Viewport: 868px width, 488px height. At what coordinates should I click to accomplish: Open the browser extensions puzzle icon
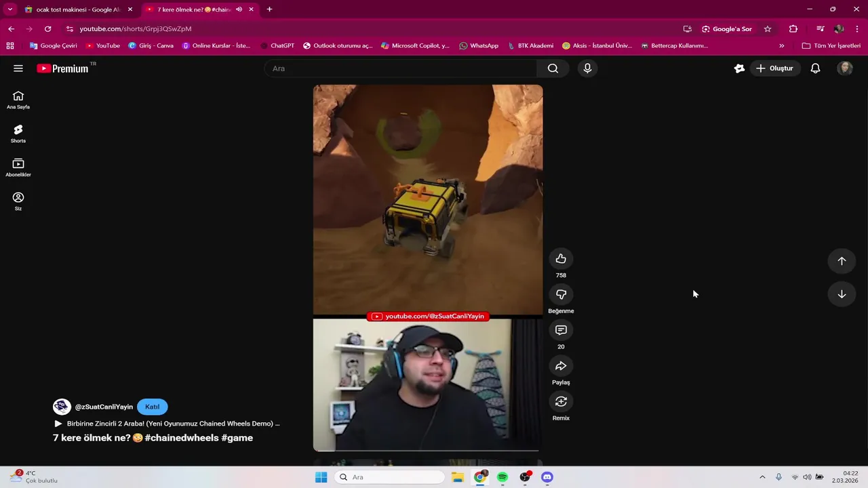(793, 29)
